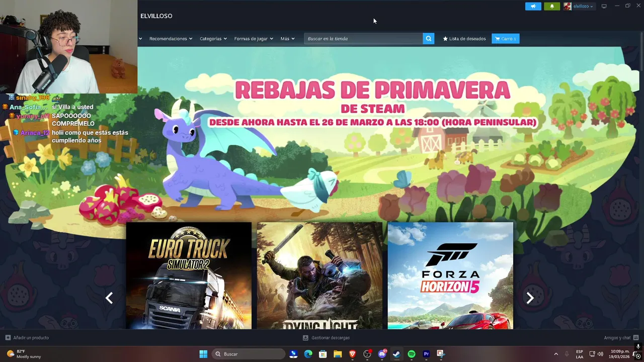Viewport: 644px width, 362px height.
Task: Open the Windows Start menu
Action: click(x=203, y=354)
